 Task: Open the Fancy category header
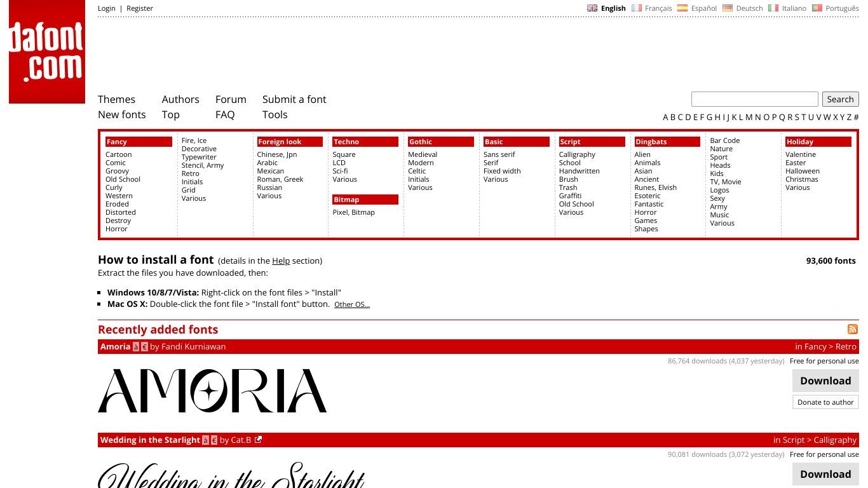(x=139, y=142)
